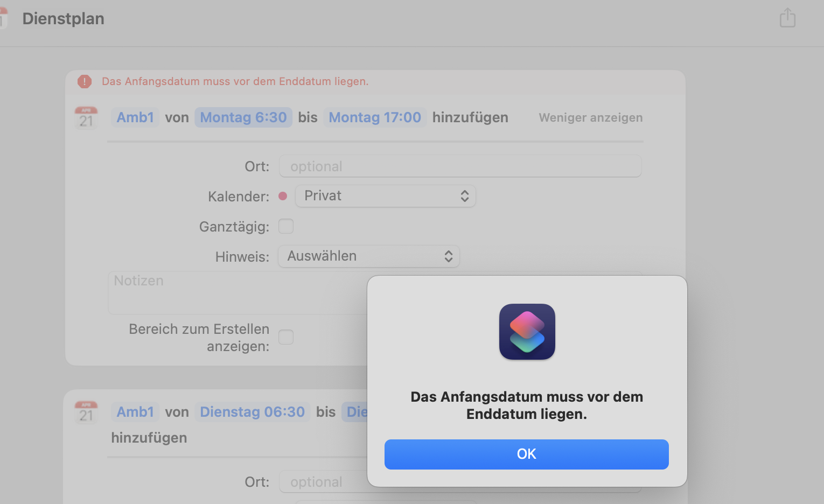Select the start time Montag 6:30
Image resolution: width=824 pixels, height=504 pixels.
[x=243, y=117]
